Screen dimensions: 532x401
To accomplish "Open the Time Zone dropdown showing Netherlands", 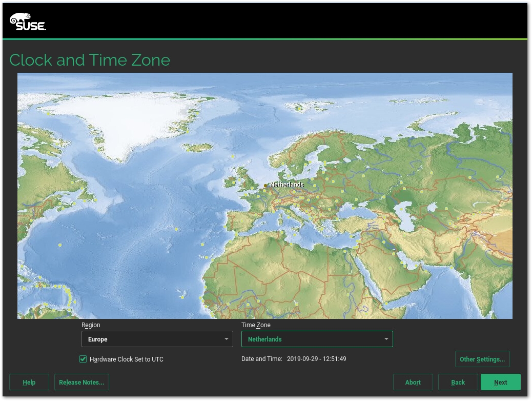I will point(317,339).
